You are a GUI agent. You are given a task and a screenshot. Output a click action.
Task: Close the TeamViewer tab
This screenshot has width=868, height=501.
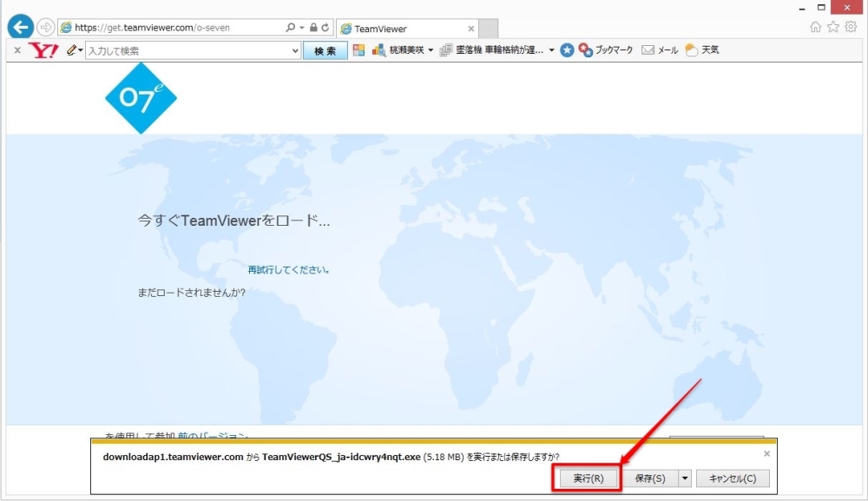470,29
